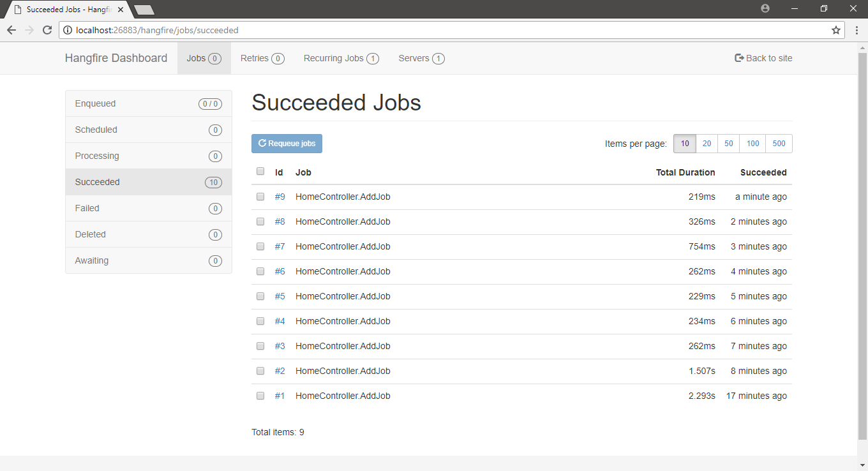Select all jobs via header checkbox

[x=260, y=171]
